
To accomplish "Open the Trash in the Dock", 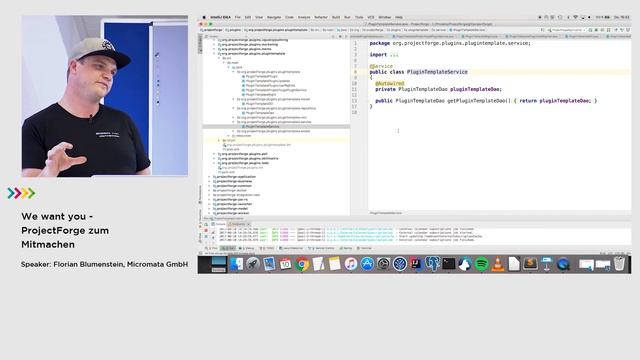I will coord(619,264).
